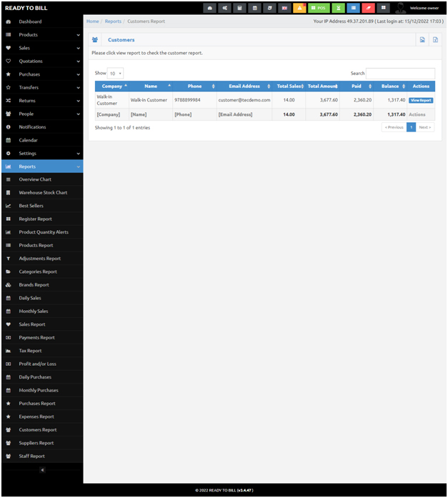The height and width of the screenshot is (498, 448).
Task: Open the Monthly Purchases report
Action: pos(42,390)
